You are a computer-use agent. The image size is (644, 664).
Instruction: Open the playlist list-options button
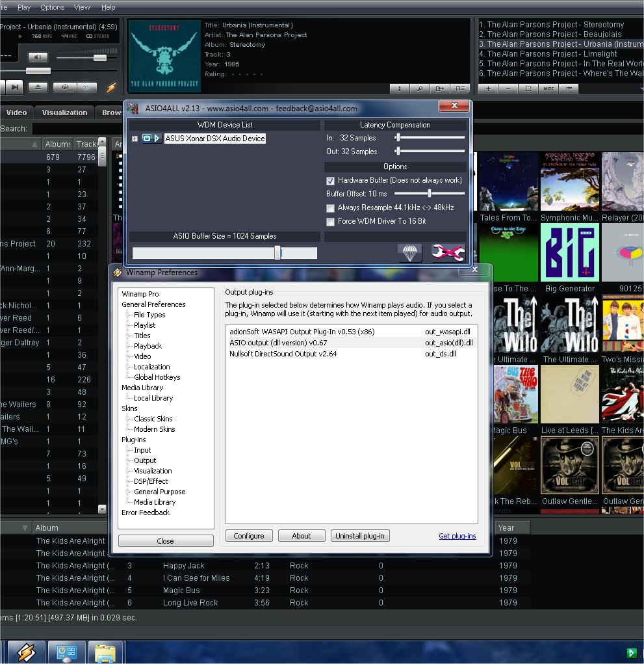click(569, 88)
